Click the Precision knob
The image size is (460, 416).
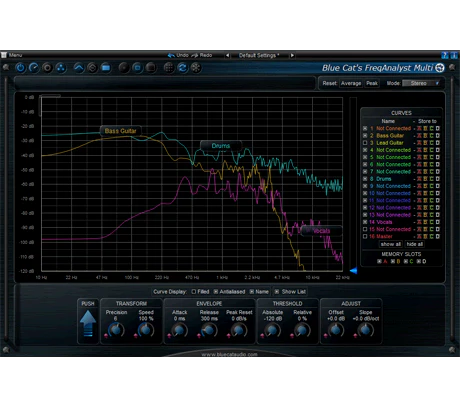click(116, 330)
